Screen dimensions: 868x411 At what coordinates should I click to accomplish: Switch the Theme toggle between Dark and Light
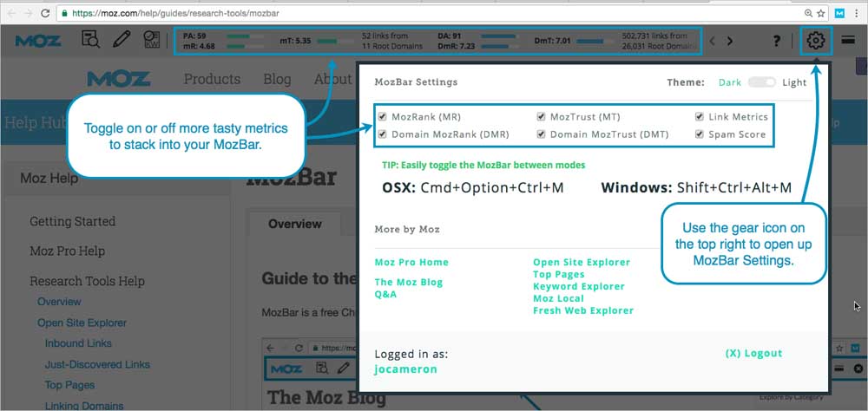point(762,82)
